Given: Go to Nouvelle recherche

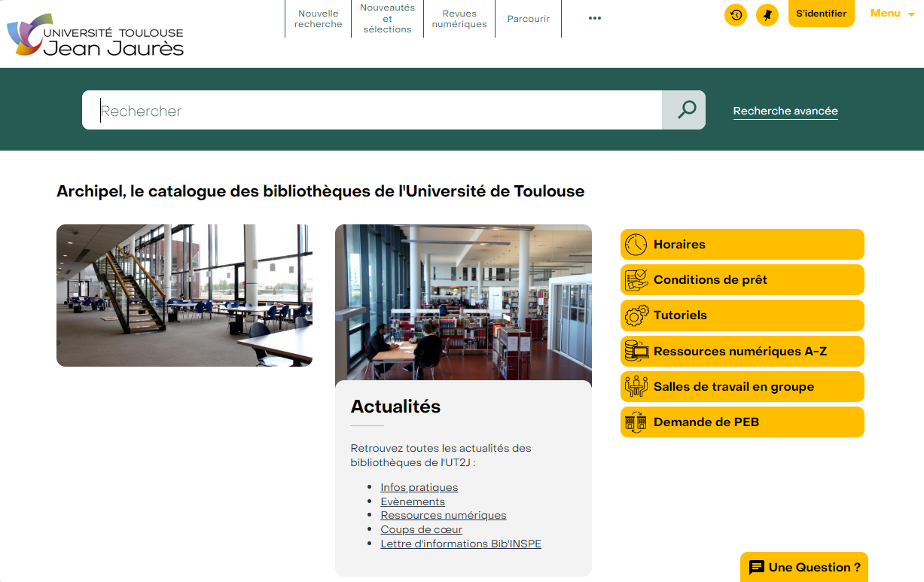Looking at the screenshot, I should [x=319, y=19].
